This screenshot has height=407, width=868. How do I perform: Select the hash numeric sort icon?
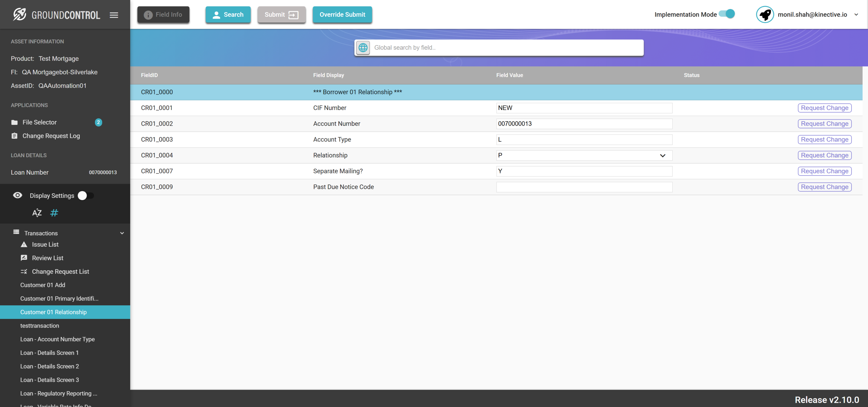click(54, 213)
